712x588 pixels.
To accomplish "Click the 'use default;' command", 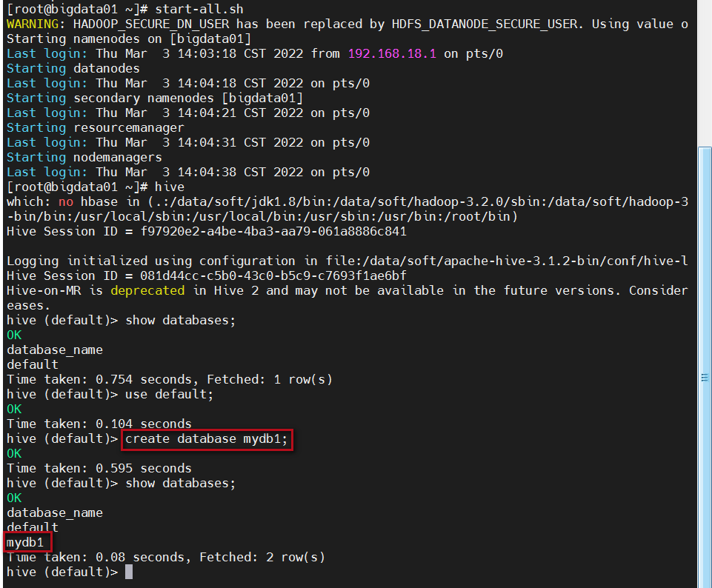I will (x=170, y=394).
